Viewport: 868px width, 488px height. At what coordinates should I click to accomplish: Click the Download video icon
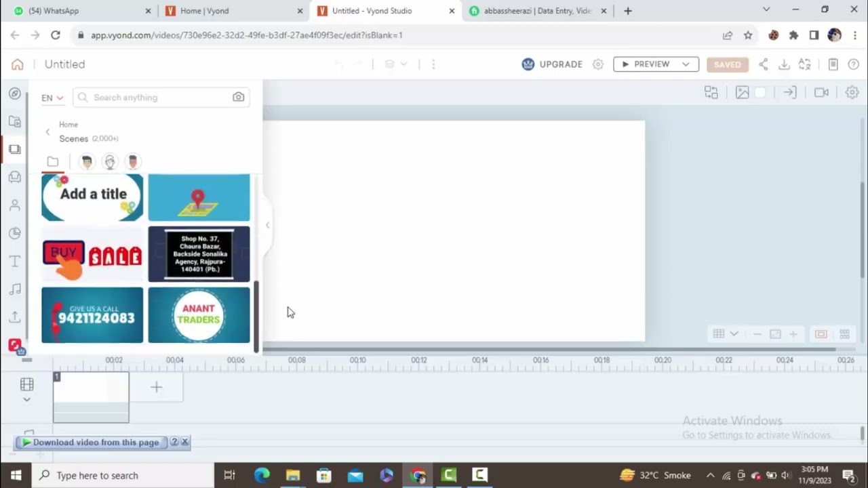click(785, 64)
